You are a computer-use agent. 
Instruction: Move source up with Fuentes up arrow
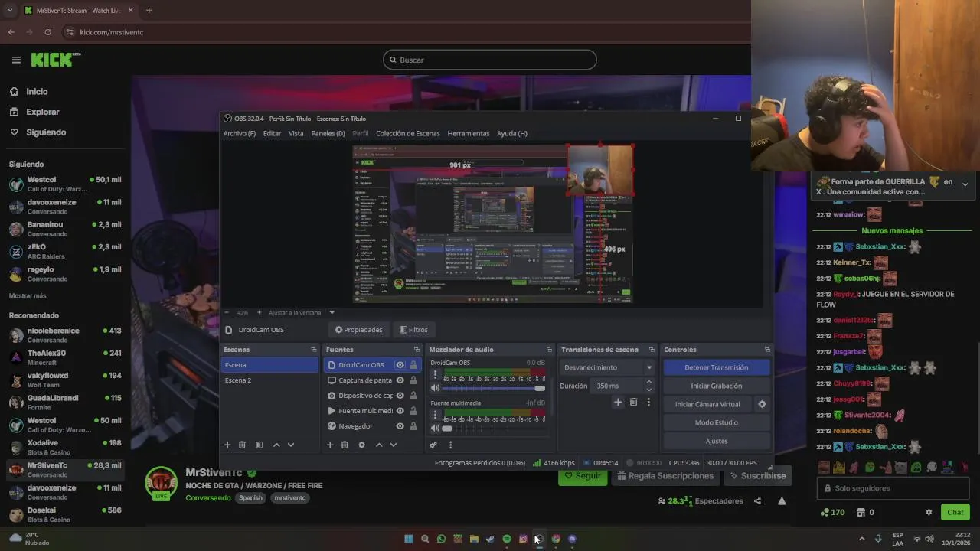(x=379, y=445)
